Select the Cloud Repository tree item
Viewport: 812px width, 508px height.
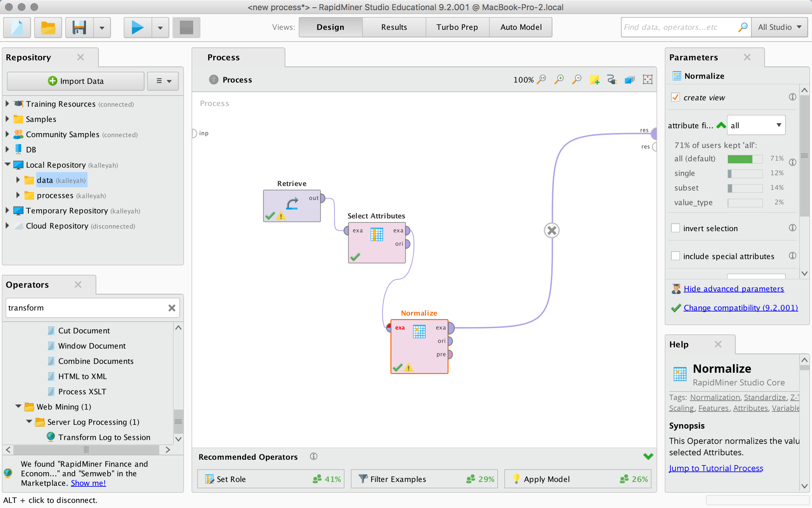[x=75, y=226]
